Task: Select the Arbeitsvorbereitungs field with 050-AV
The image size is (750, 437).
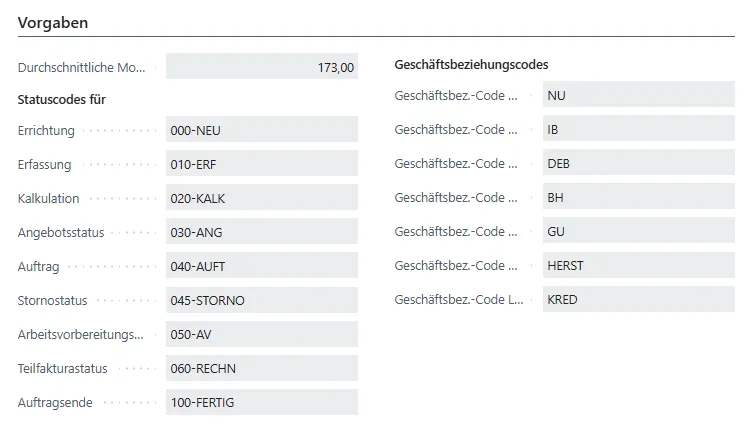Action: (x=262, y=335)
